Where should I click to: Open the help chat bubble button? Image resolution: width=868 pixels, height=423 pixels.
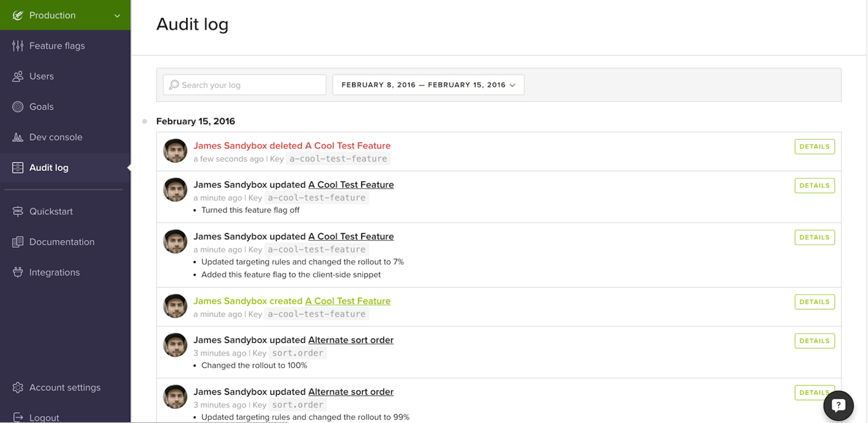click(838, 406)
